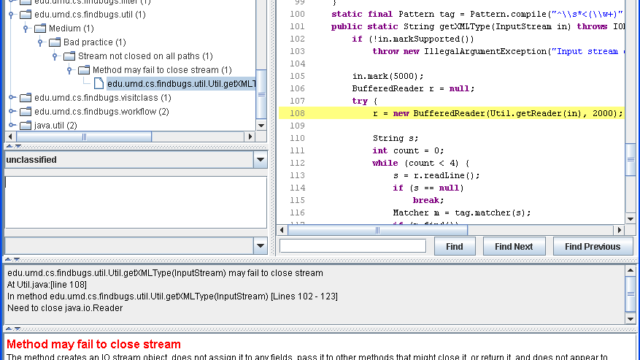Click the edu.umd.cs.findbugs.util folder icon

click(26, 15)
